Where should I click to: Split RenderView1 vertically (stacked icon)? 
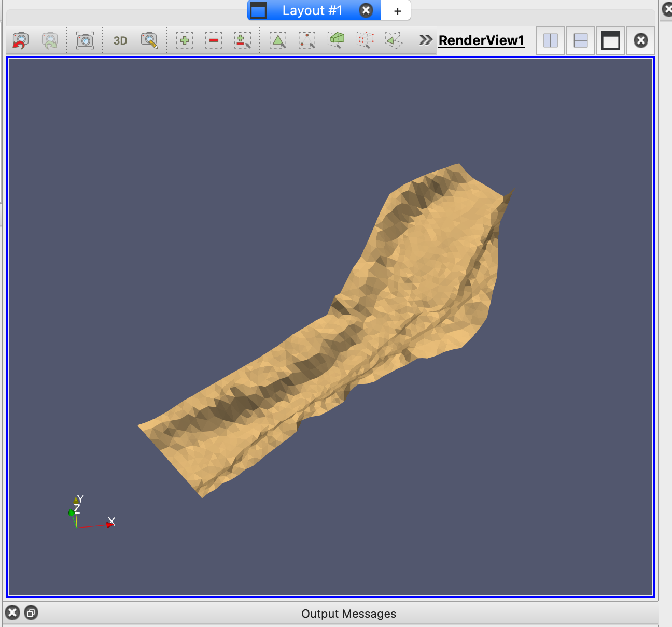(x=580, y=40)
